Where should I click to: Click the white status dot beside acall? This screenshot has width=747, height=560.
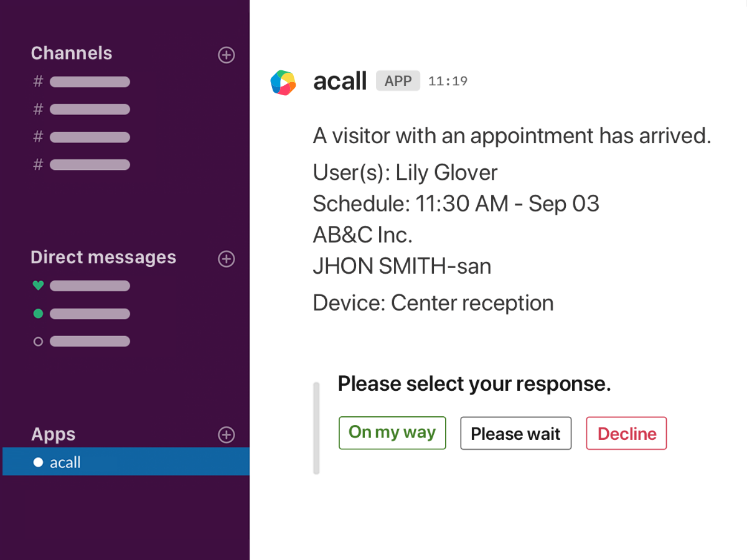[38, 462]
